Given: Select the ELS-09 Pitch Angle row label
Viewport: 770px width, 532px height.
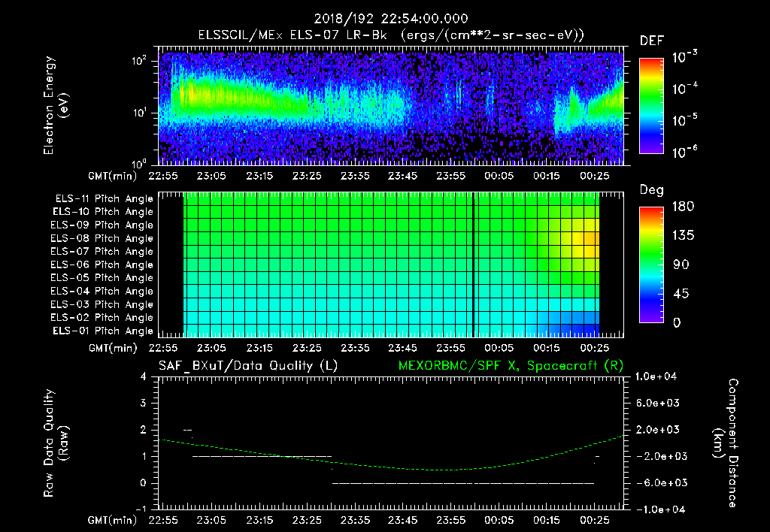Looking at the screenshot, I should [x=102, y=225].
